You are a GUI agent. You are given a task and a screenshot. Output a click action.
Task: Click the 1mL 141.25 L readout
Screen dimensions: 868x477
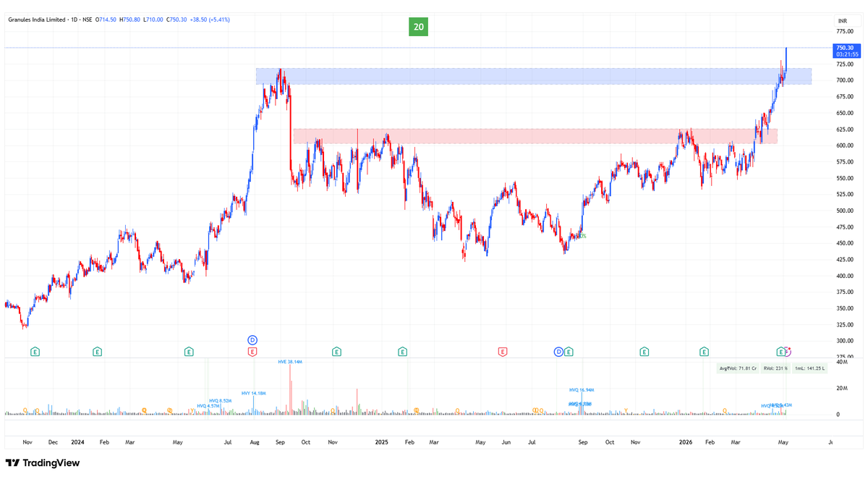[x=810, y=368]
